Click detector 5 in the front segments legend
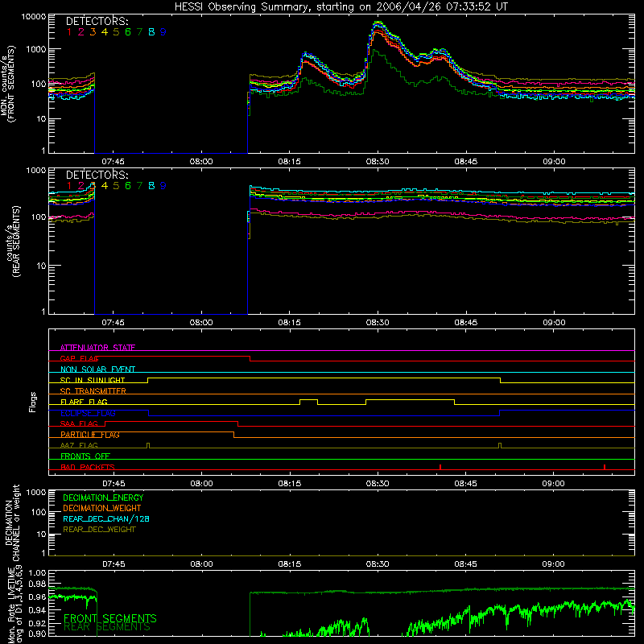 click(x=116, y=32)
